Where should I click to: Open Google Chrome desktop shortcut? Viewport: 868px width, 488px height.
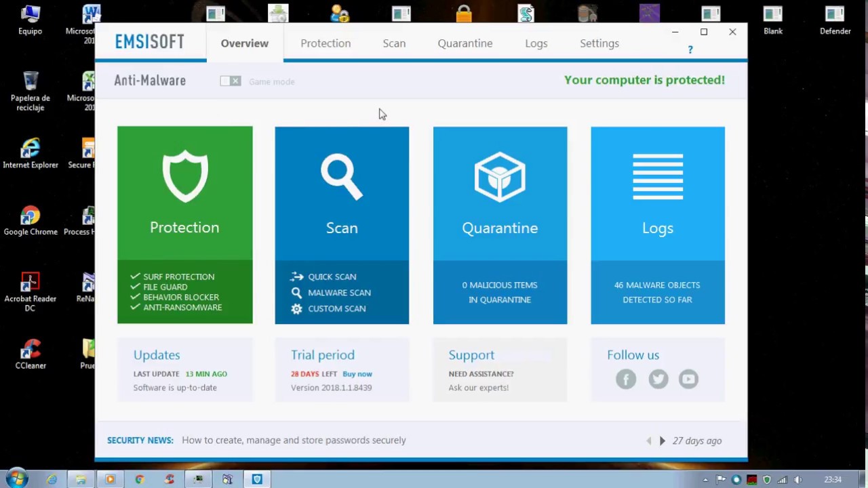pyautogui.click(x=31, y=222)
